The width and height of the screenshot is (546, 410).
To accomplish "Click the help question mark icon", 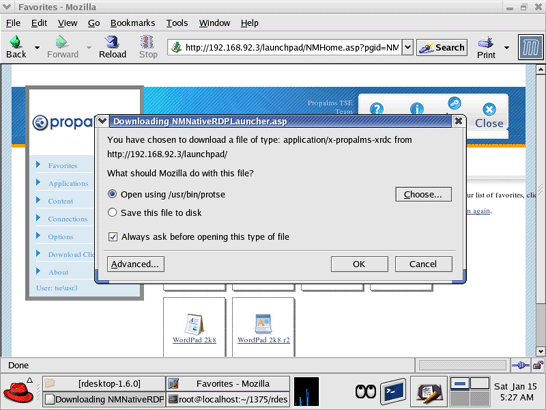I will [376, 109].
